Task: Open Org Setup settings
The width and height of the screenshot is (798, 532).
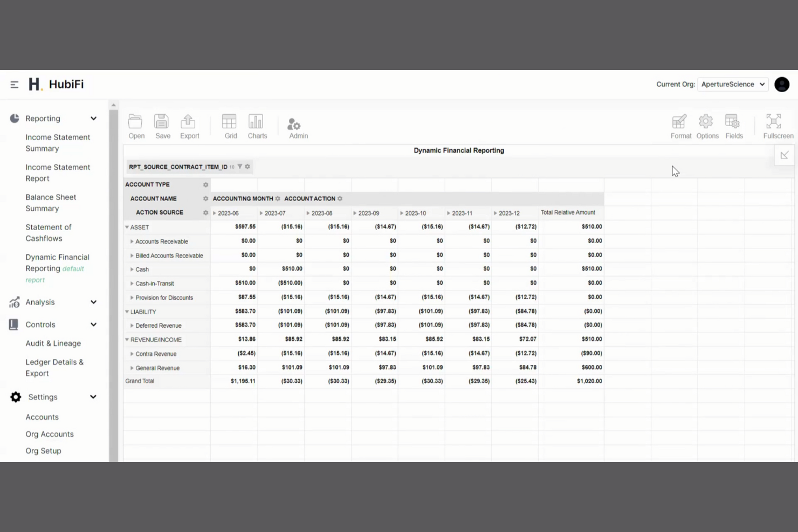Action: coord(43,451)
